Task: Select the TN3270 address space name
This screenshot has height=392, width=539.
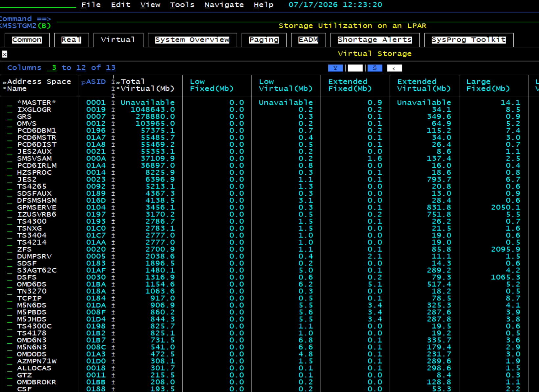Action: pyautogui.click(x=32, y=291)
